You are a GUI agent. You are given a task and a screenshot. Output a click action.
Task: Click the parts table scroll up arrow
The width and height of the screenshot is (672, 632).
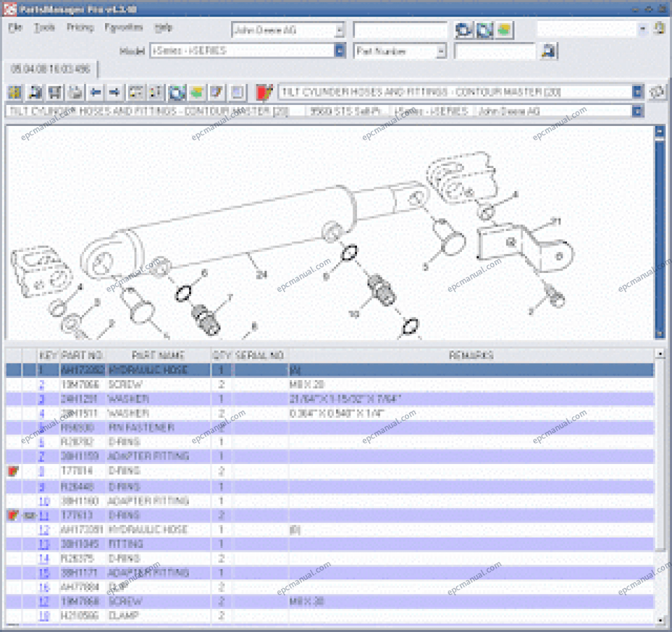click(x=660, y=354)
